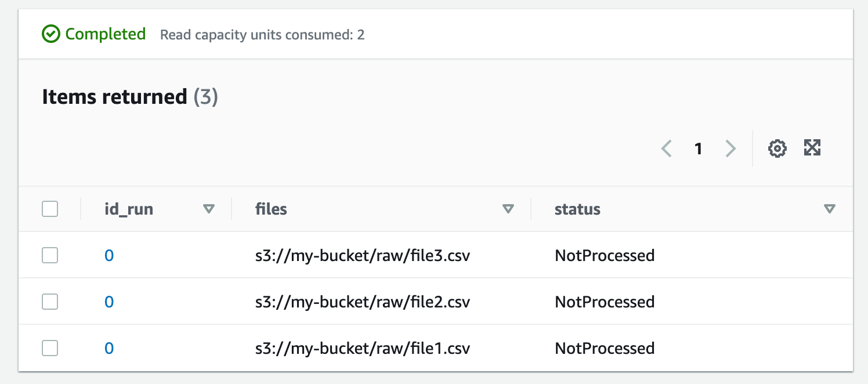Sort by status column arrow

[830, 209]
